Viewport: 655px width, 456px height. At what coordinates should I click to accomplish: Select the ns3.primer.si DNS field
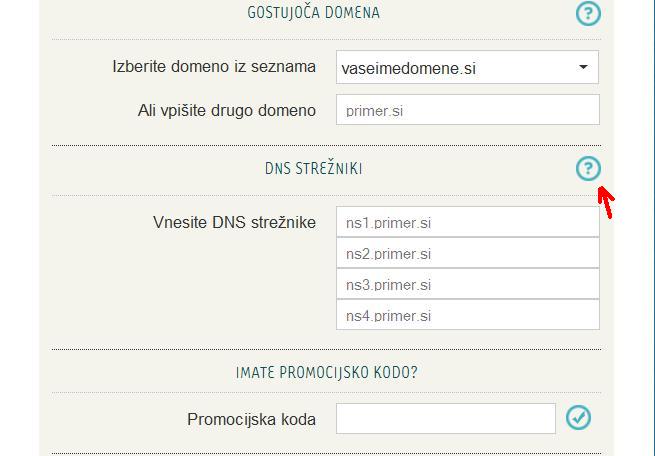467,284
